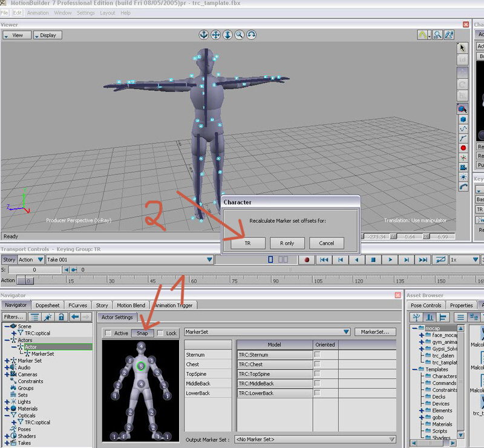The image size is (484, 448).
Task: Select the arrow selection tool in viewer
Action: coord(463,48)
